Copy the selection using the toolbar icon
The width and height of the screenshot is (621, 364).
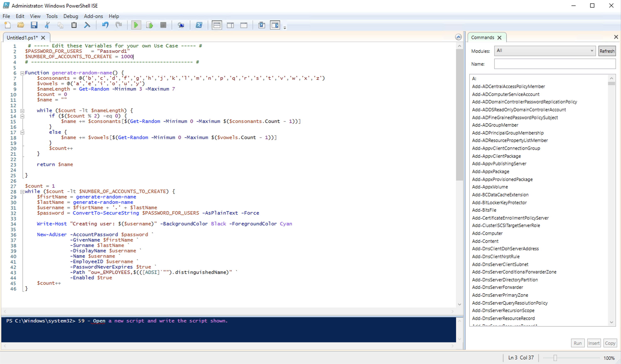[x=60, y=25]
